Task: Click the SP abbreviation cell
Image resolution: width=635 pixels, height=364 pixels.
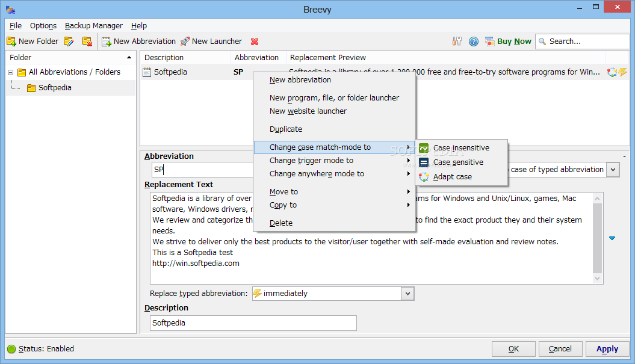Action: pyautogui.click(x=238, y=72)
